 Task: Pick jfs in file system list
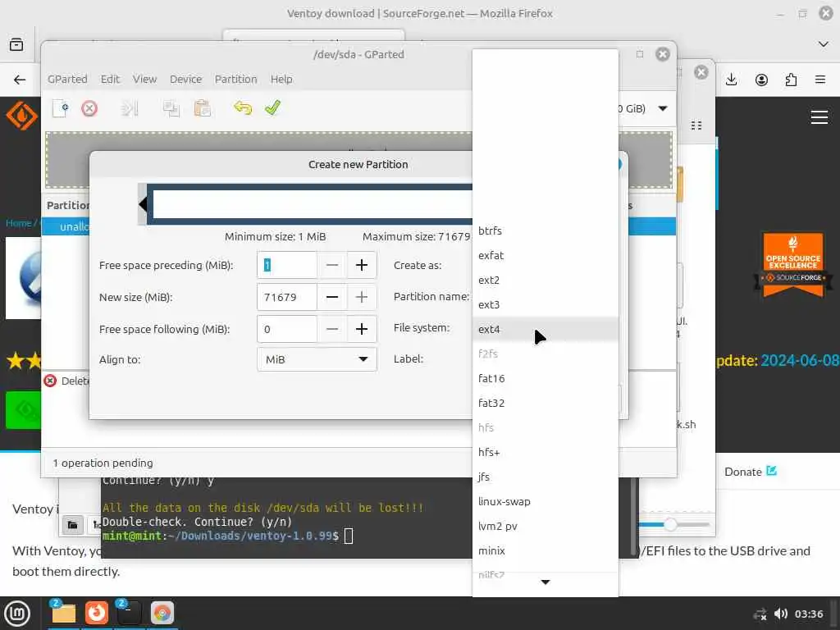pos(546,477)
